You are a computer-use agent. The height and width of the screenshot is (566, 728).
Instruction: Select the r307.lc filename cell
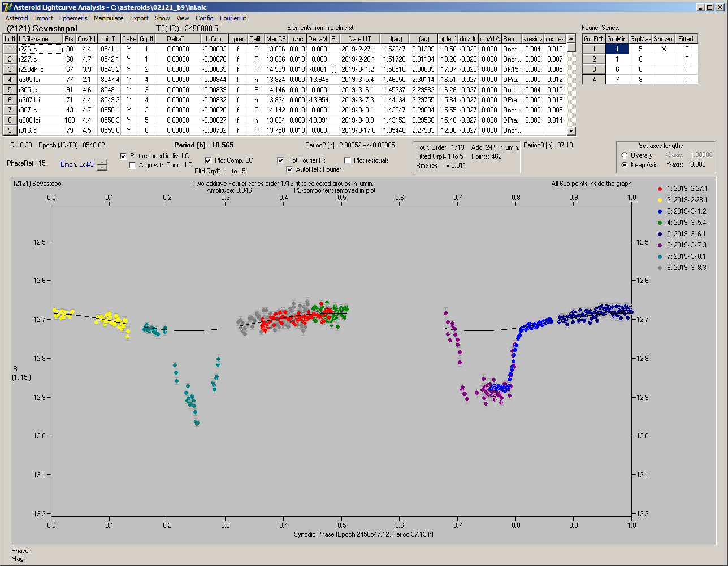tap(40, 110)
